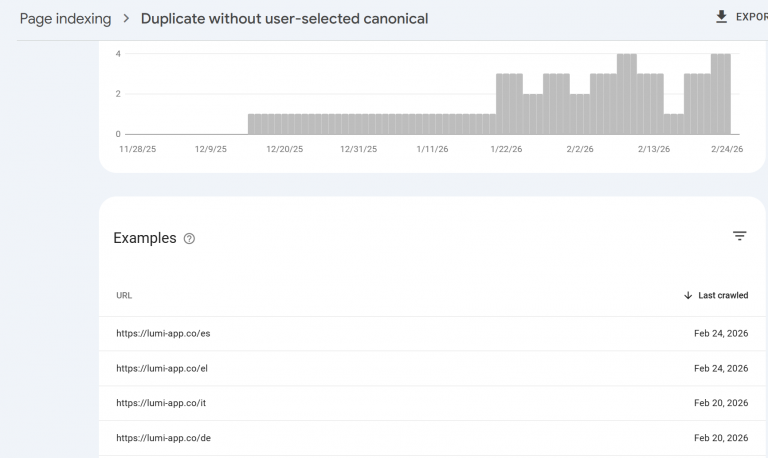Viewport: 768px width, 458px height.
Task: Click the URL column header
Action: point(124,296)
